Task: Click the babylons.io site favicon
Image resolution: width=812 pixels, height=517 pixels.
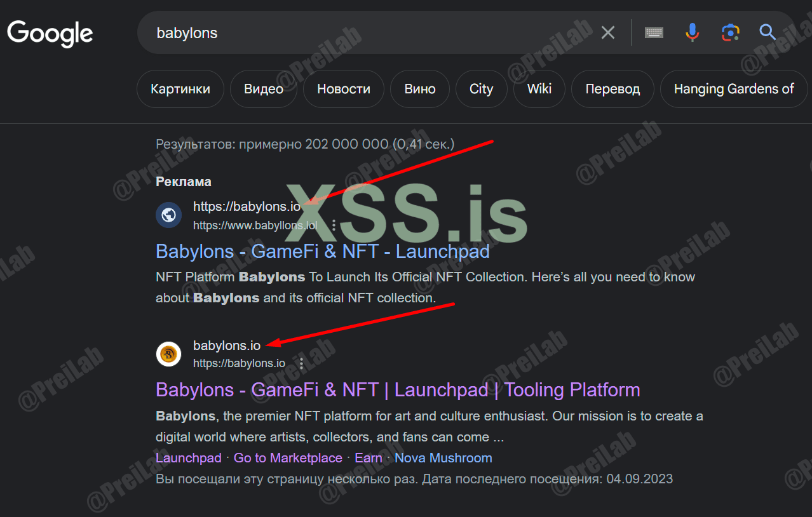Action: [168, 354]
